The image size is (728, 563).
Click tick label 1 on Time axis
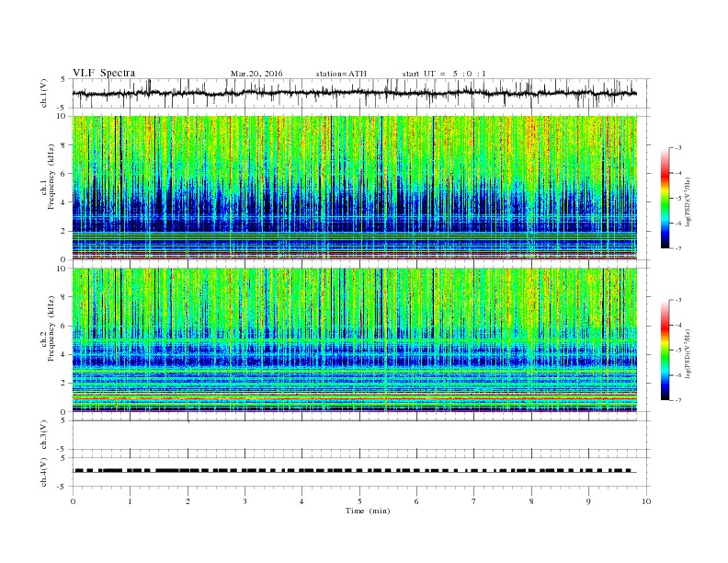click(x=131, y=501)
